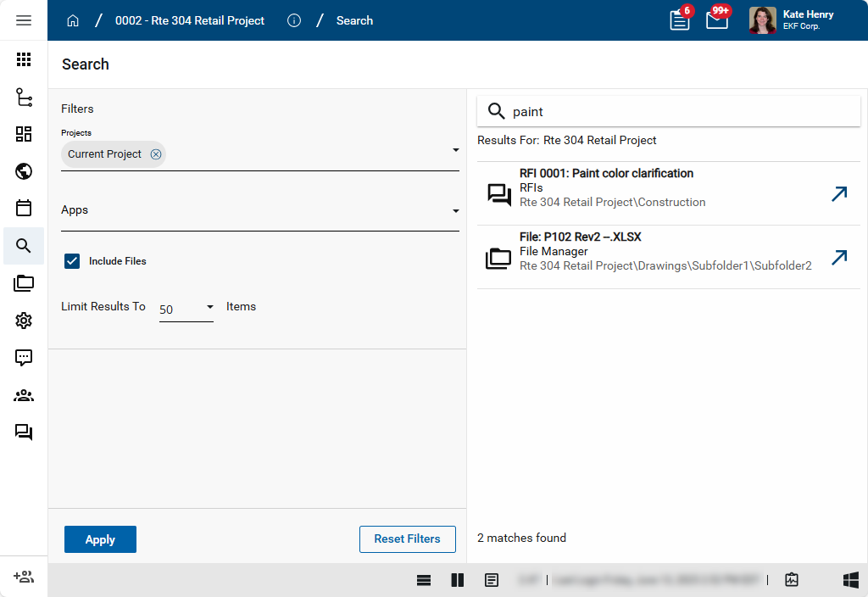Open the settings gear in sidebar

24,321
